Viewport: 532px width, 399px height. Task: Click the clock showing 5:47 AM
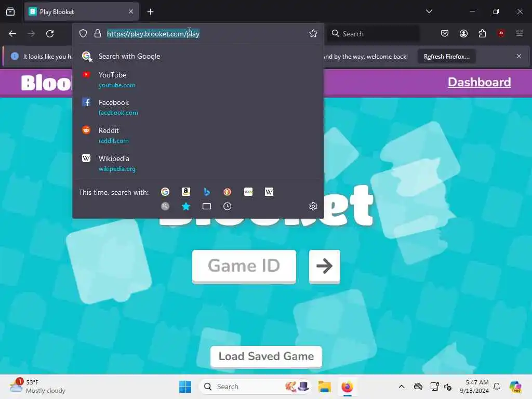[x=474, y=387]
